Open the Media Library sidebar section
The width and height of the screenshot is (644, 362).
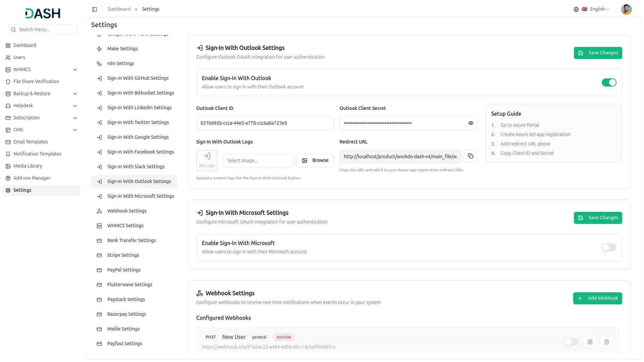pyautogui.click(x=28, y=166)
